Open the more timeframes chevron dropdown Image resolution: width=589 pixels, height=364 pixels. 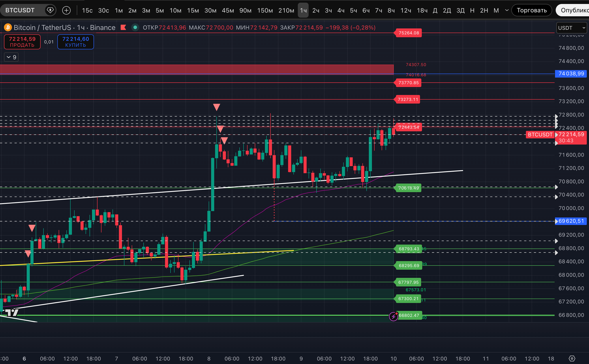point(507,10)
